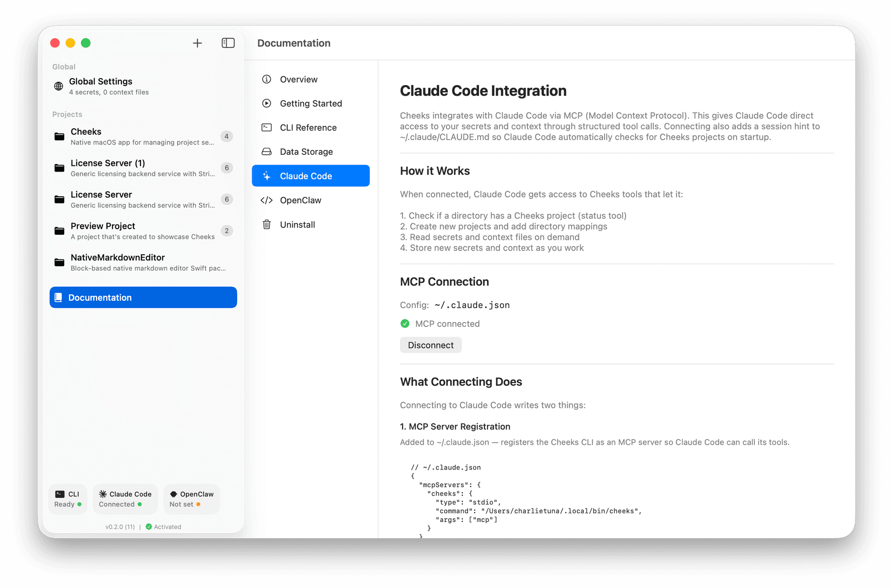Switch to the Uninstall documentation section
Image resolution: width=893 pixels, height=588 pixels.
(298, 224)
